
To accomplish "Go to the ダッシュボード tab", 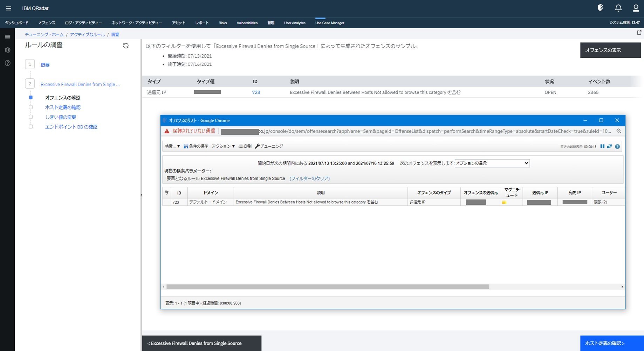I will (17, 23).
